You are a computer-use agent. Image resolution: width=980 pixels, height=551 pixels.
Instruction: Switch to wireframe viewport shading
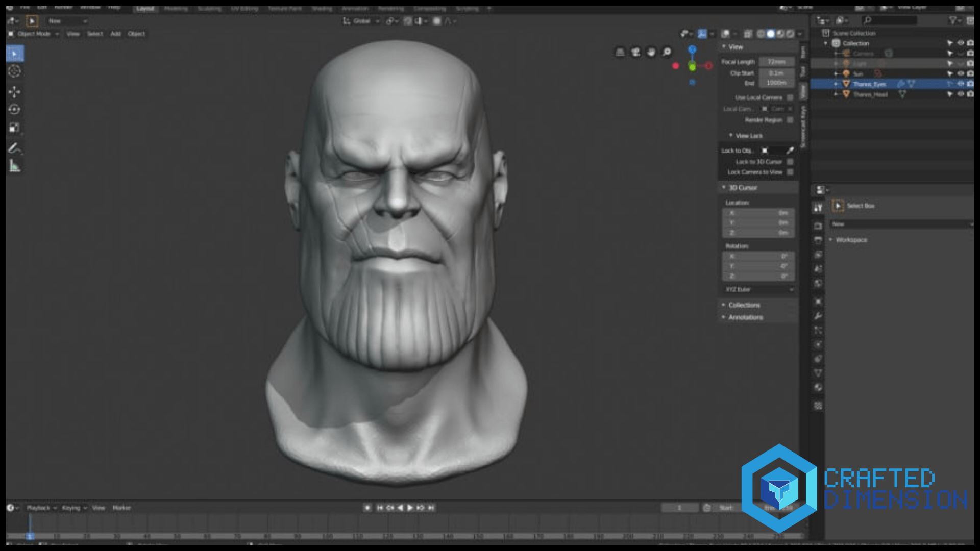761,34
